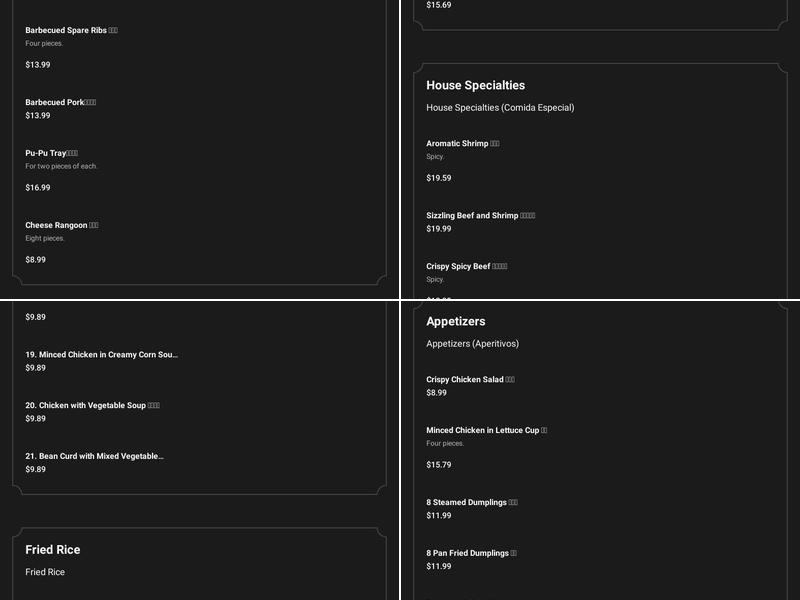Click the Appetizers section heading
Screen dimensions: 800x600
coord(456,322)
